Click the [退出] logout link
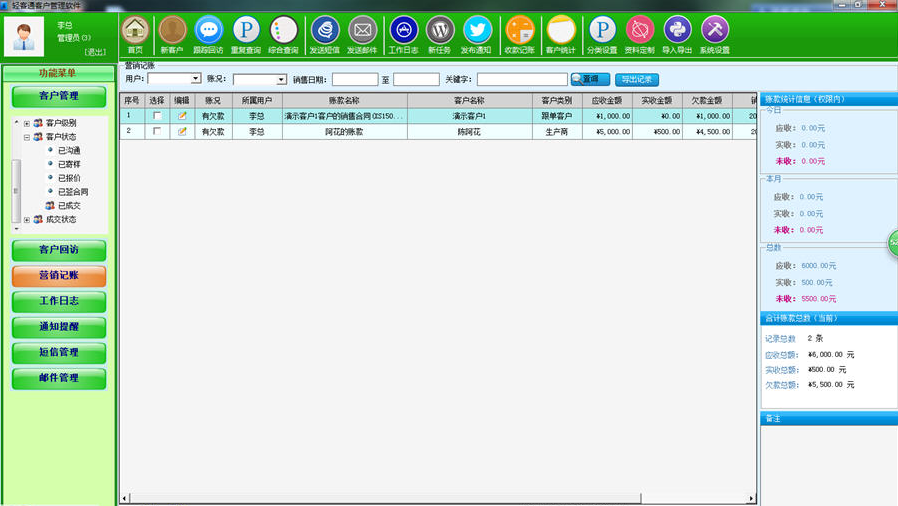The image size is (898, 506). click(x=95, y=52)
